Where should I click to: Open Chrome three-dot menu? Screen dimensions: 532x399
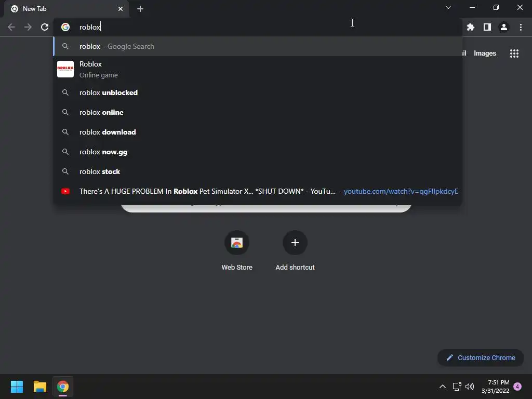[521, 27]
